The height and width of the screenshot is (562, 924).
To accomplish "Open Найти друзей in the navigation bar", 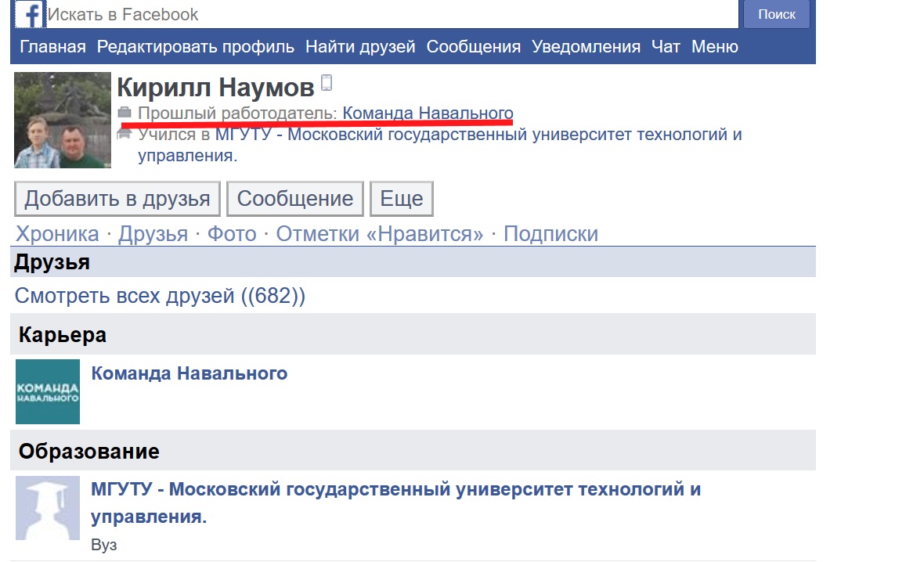I will click(x=360, y=47).
